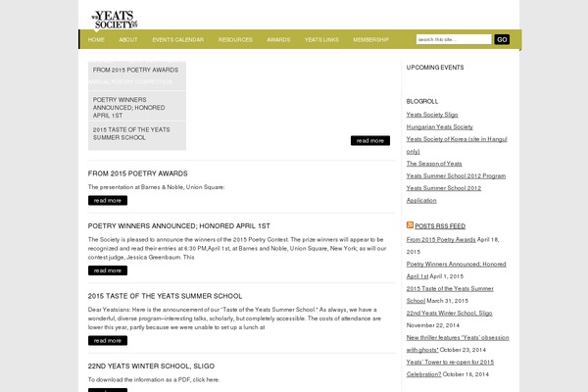Screen dimensions: 588x392
Task: Go to Events Calendar menu
Action: click(178, 40)
